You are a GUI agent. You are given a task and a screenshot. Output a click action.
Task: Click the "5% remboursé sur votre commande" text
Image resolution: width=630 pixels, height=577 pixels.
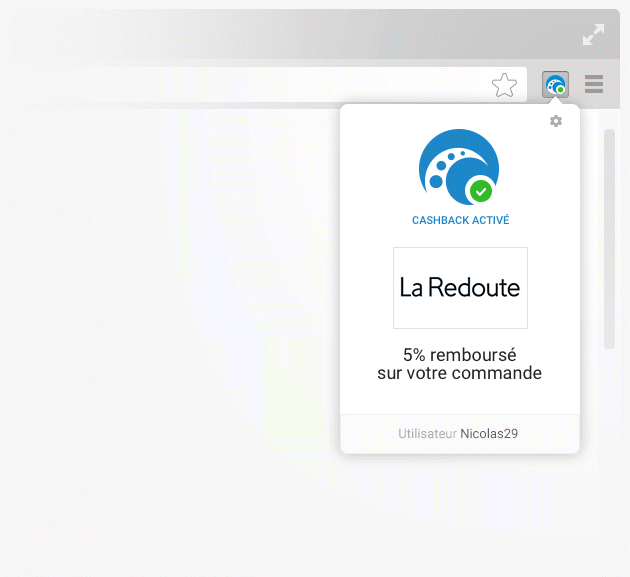[460, 364]
